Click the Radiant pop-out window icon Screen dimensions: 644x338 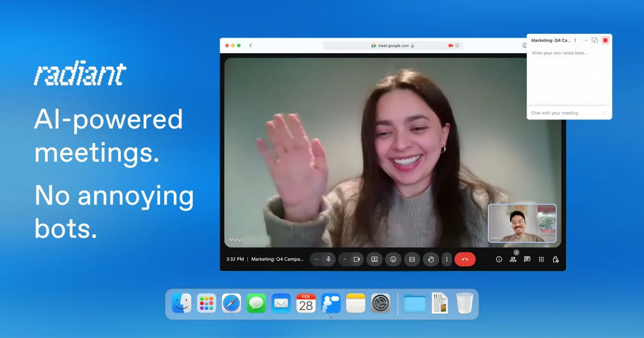(595, 40)
